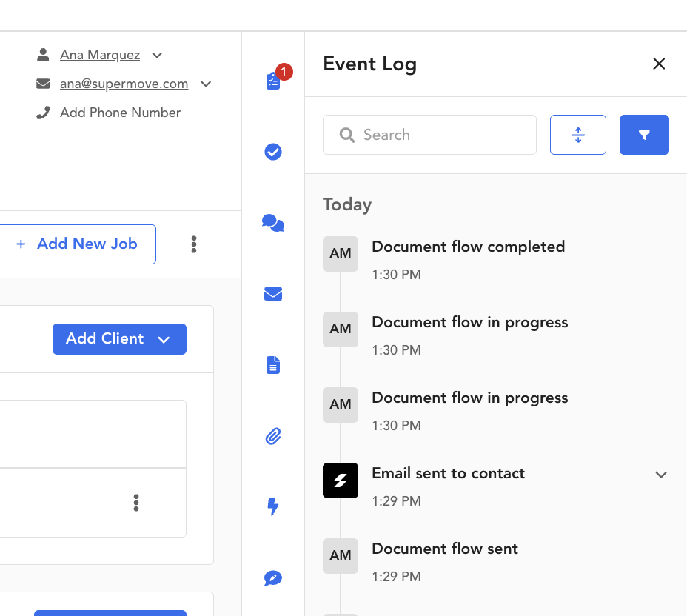Open three-dot menu next to Add New Job
The height and width of the screenshot is (616, 687).
tap(194, 244)
